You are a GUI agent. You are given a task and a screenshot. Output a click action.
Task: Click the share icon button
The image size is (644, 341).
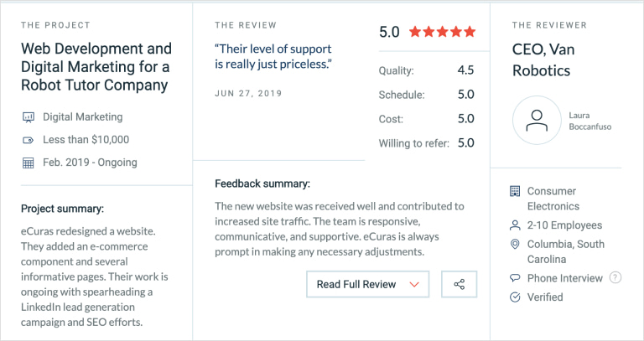(x=460, y=284)
